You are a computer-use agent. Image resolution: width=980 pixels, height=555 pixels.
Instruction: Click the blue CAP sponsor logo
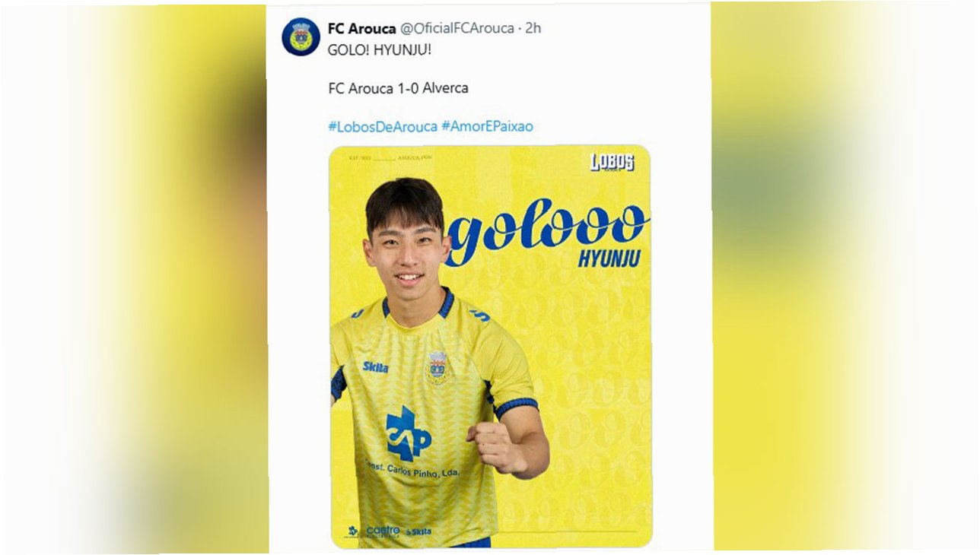[408, 434]
